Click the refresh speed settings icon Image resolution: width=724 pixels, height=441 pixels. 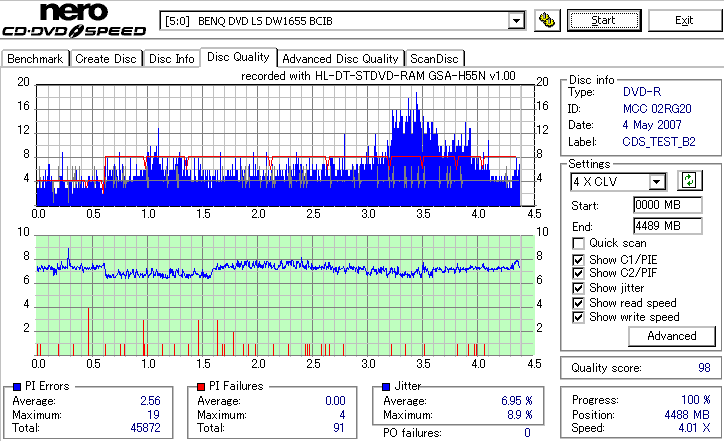point(689,180)
